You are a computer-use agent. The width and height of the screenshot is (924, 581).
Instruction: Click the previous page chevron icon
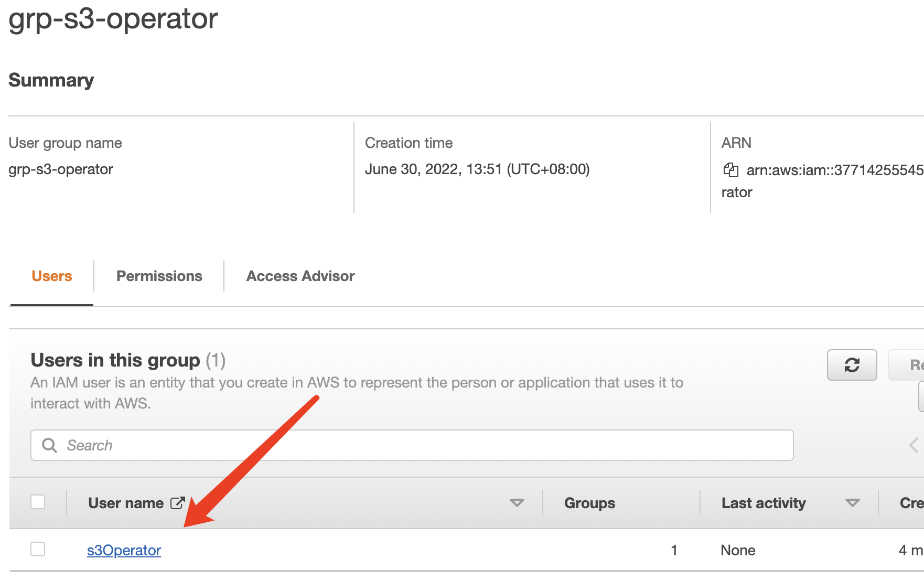pyautogui.click(x=914, y=445)
